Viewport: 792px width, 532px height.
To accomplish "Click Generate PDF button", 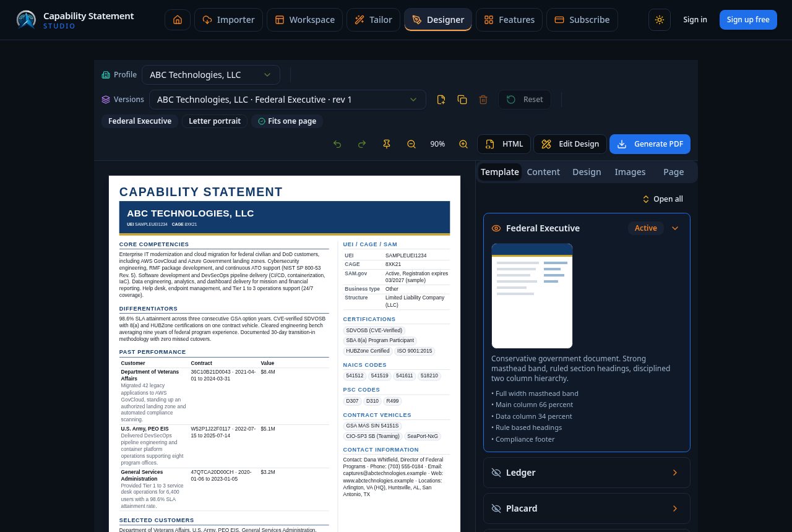I will [x=650, y=144].
